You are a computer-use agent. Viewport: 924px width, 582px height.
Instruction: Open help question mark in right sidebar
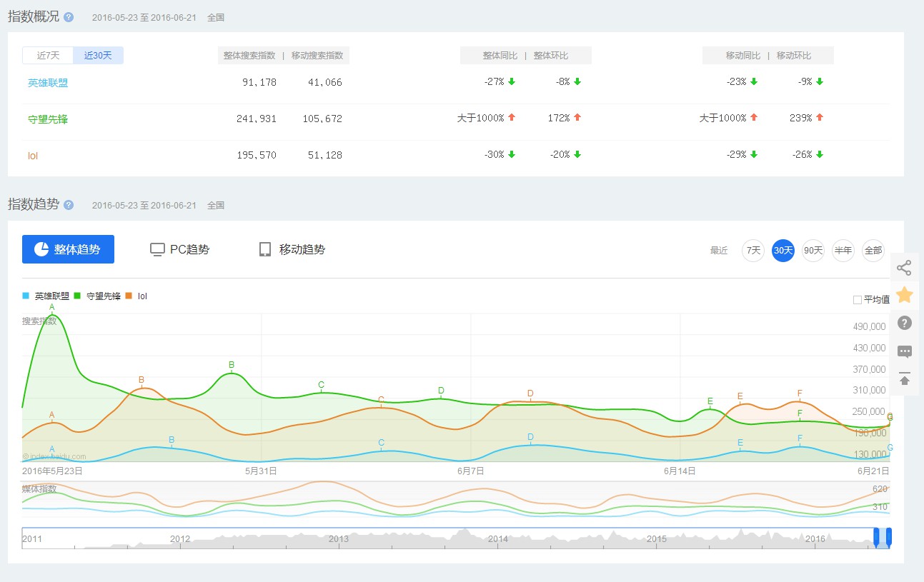coord(904,323)
